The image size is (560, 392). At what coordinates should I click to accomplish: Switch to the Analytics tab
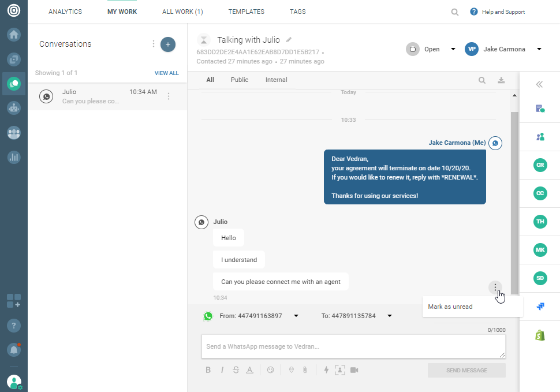coord(65,12)
